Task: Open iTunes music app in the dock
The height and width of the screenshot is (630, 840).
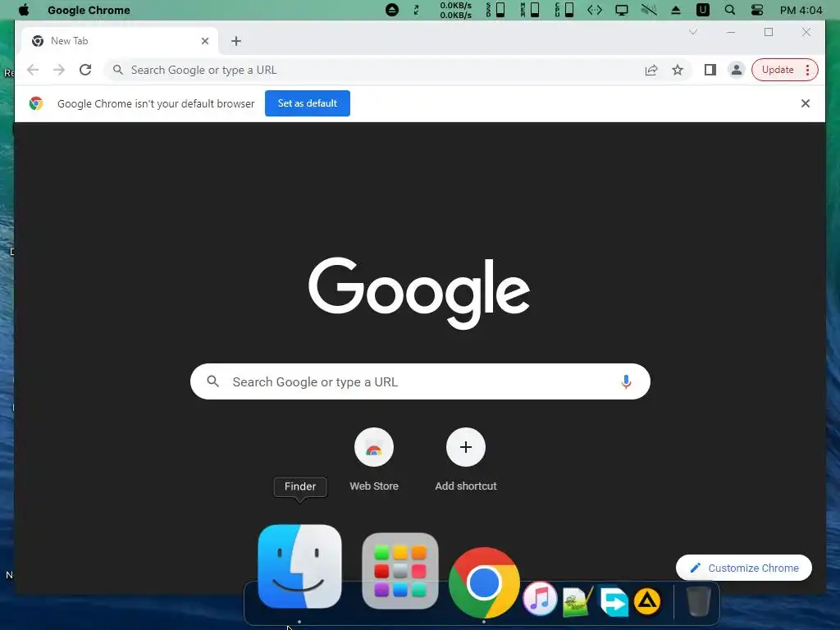Action: 540,598
